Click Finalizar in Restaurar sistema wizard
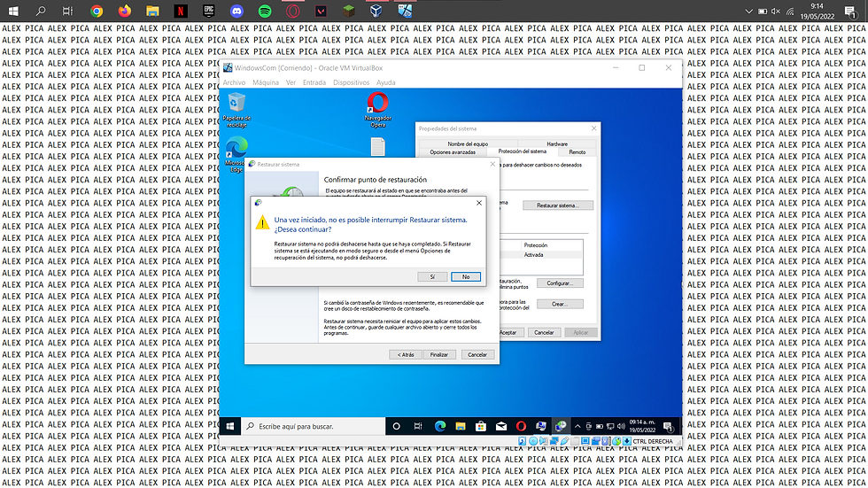The image size is (868, 488). pos(439,354)
